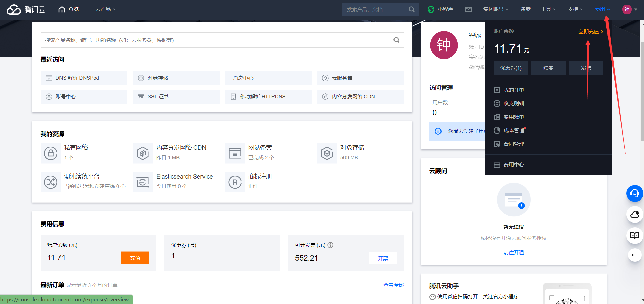
Task: Click the 商标注册 resource icon
Action: pyautogui.click(x=235, y=182)
